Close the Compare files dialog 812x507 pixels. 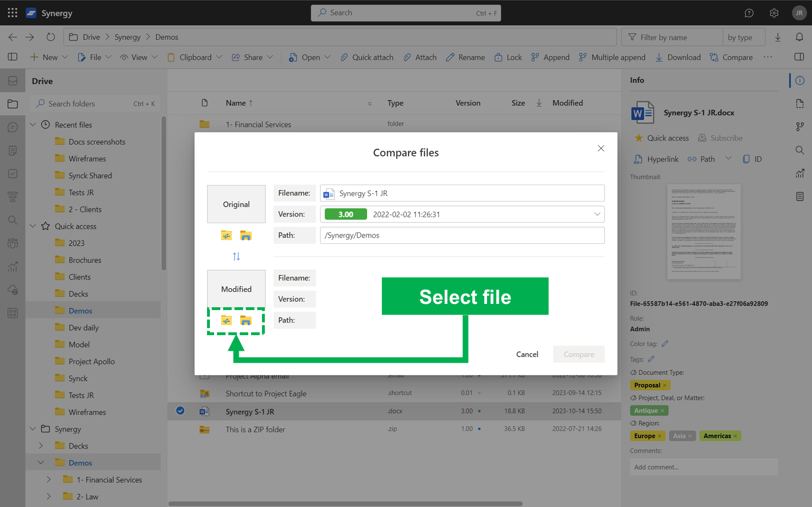[x=601, y=148]
